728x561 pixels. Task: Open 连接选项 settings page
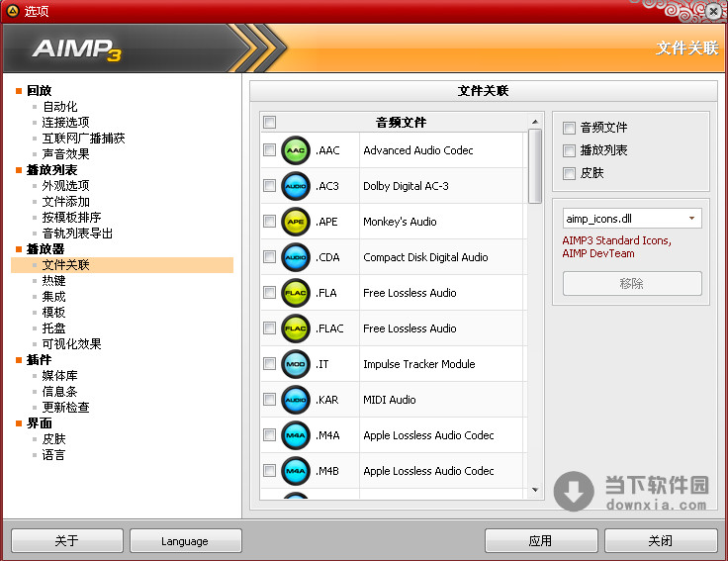point(65,122)
